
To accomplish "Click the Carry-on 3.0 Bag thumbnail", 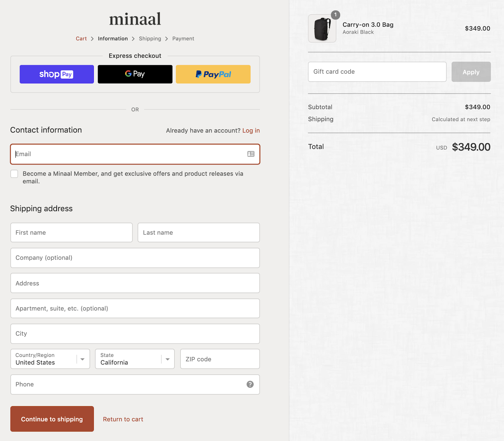I will pos(322,28).
